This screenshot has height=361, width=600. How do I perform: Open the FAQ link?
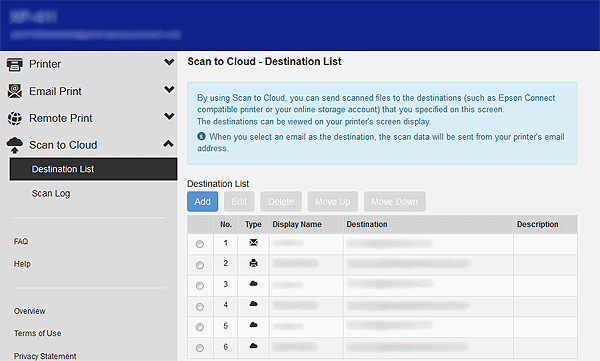(x=21, y=242)
